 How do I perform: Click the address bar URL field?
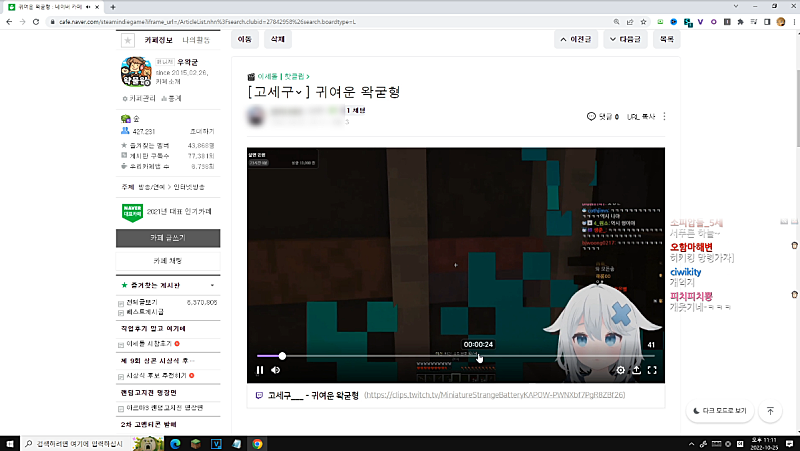tap(327, 22)
